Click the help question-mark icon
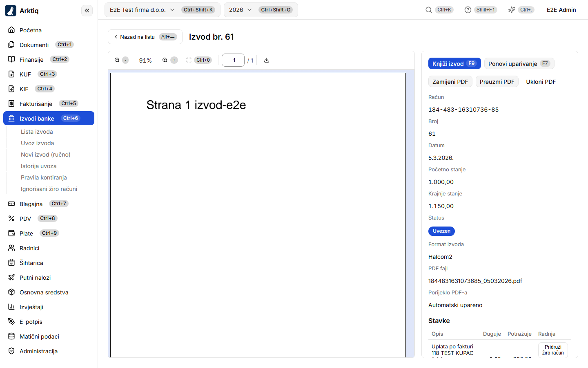Screen dimensions: 588x368 click(x=468, y=10)
